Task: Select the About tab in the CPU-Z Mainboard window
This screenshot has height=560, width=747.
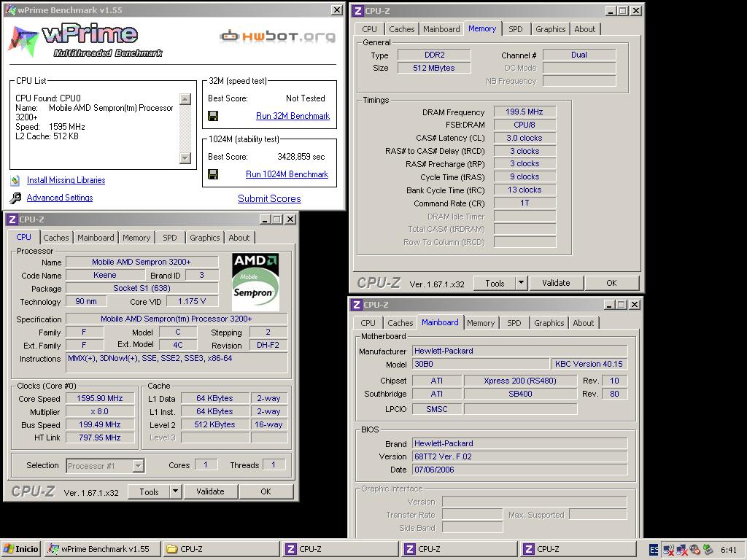Action: coord(583,323)
